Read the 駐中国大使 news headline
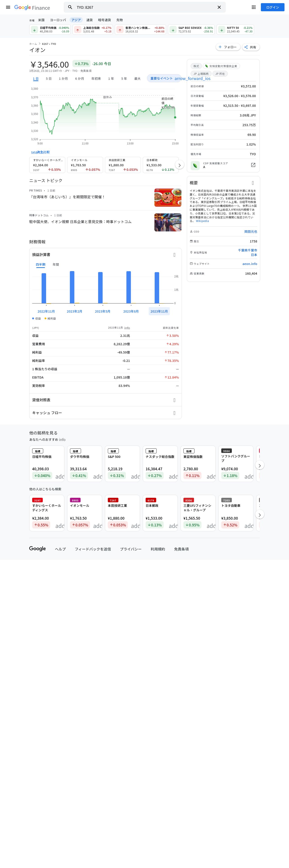This screenshot has width=289, height=868. point(80,222)
